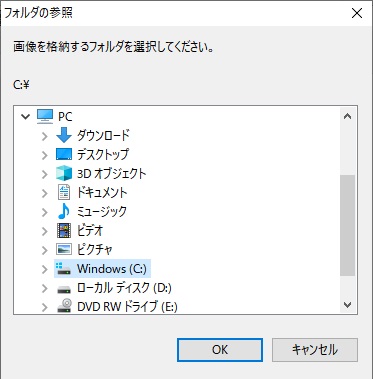Image resolution: width=373 pixels, height=379 pixels.
Task: Confirm folder selection with OK button
Action: (220, 350)
